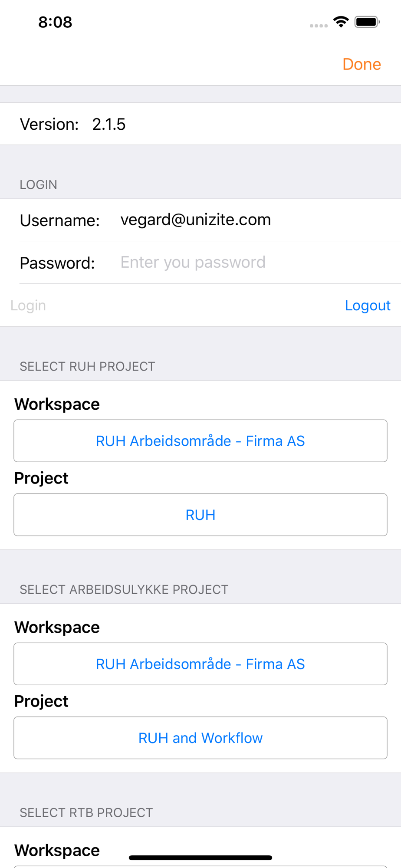401x868 pixels.
Task: Tap the RTB Workspace label
Action: 57,850
